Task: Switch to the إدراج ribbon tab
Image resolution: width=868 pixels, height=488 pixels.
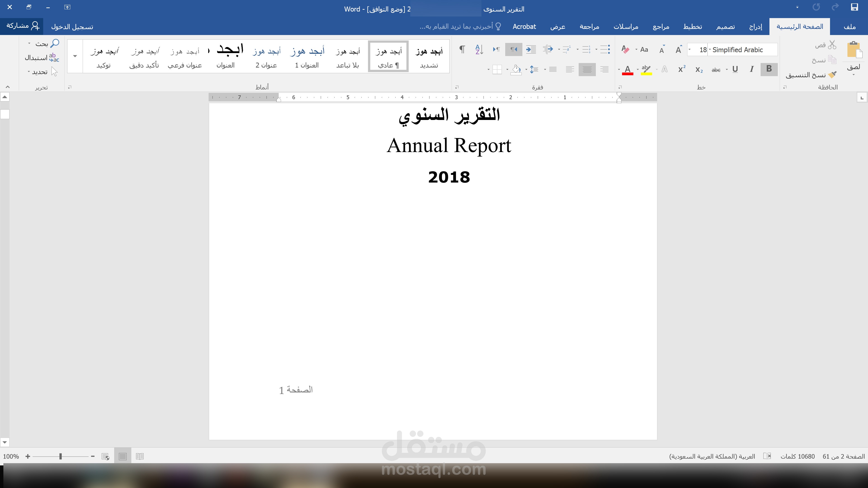Action: point(755,27)
